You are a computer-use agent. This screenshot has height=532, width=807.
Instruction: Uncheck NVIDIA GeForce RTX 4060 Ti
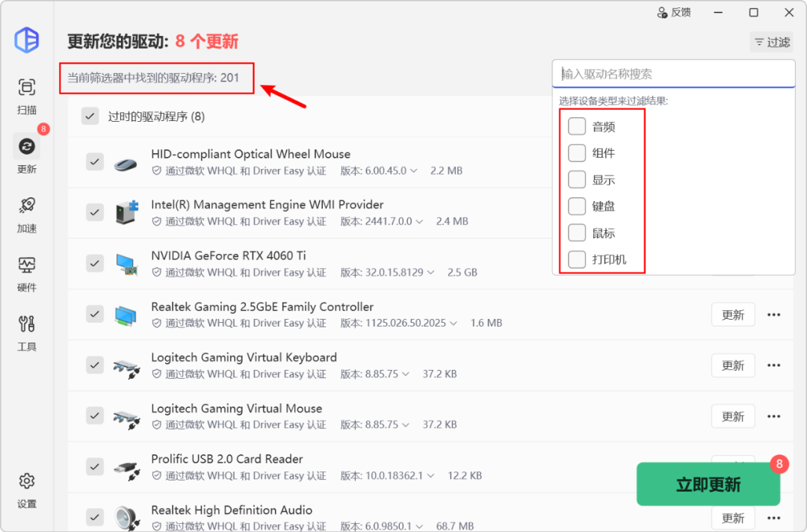click(95, 264)
